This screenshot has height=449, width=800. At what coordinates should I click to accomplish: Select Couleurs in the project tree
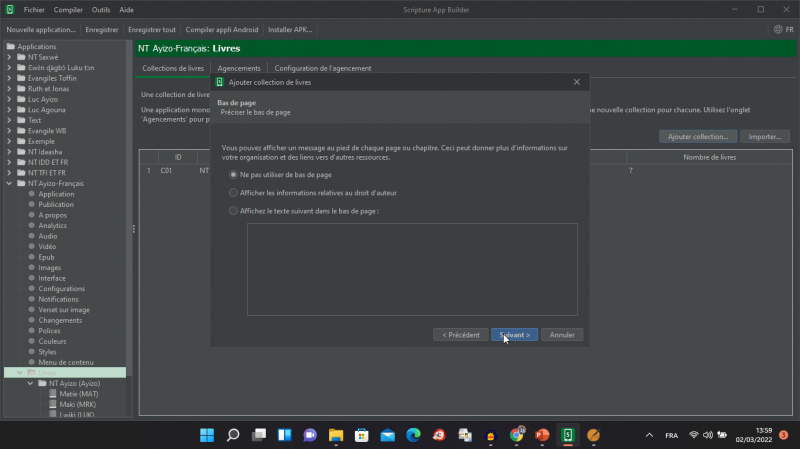pyautogui.click(x=53, y=341)
